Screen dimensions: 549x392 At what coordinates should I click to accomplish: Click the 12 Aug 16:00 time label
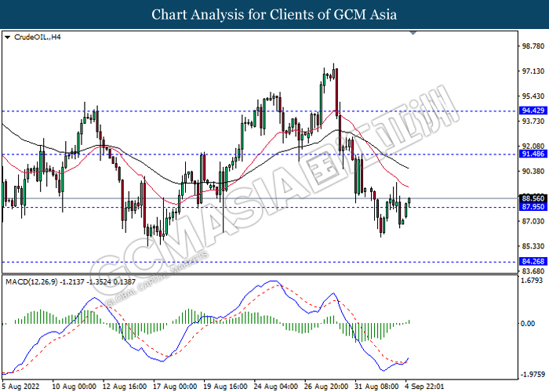point(125,387)
